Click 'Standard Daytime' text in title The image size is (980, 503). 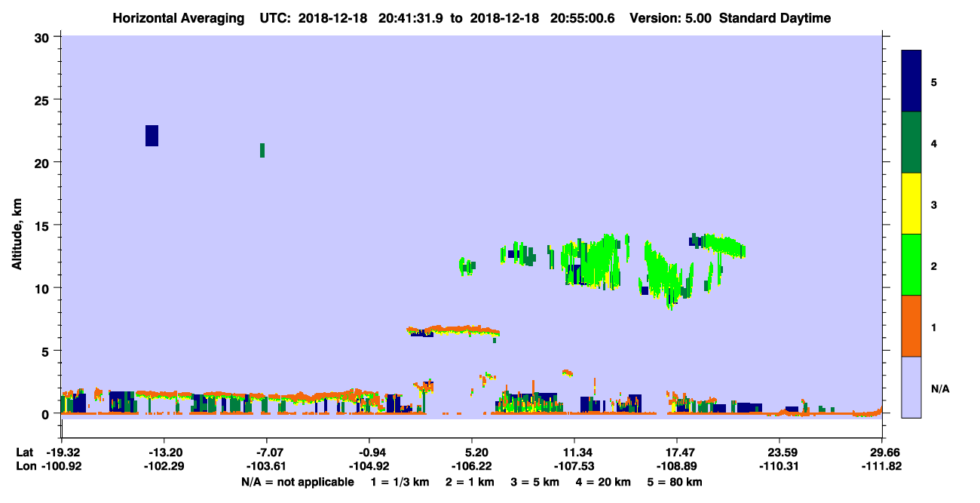point(775,18)
